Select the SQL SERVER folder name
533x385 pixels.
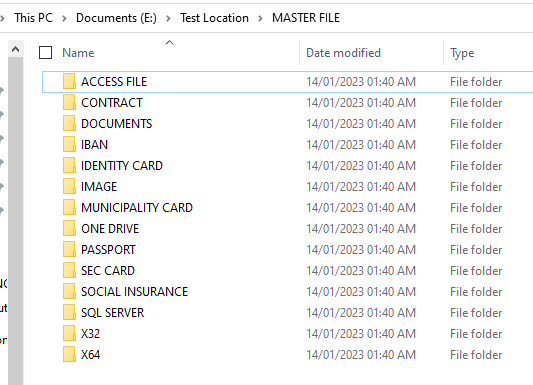(x=113, y=313)
